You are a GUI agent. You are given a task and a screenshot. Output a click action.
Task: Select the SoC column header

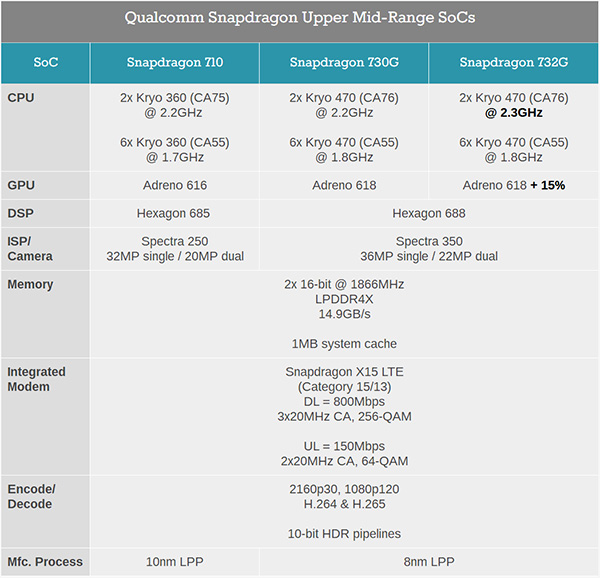coord(45,63)
